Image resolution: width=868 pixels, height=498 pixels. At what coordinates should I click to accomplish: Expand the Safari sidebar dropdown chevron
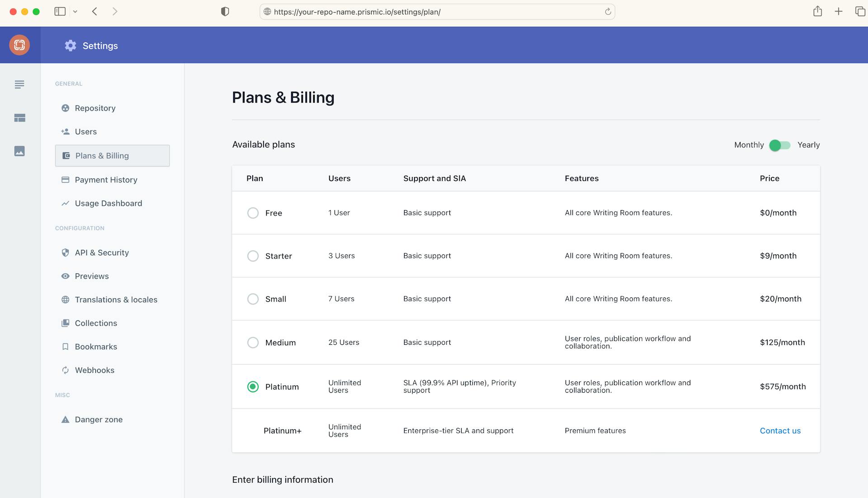click(75, 12)
